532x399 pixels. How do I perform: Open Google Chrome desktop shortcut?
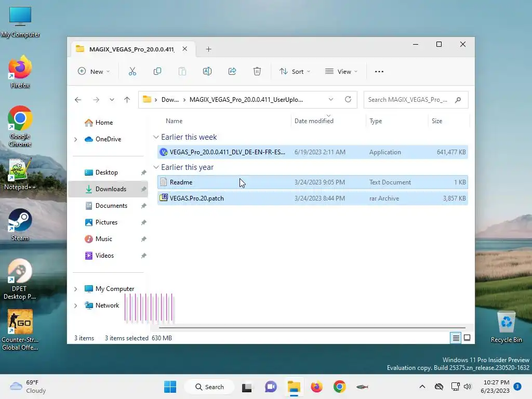point(20,126)
